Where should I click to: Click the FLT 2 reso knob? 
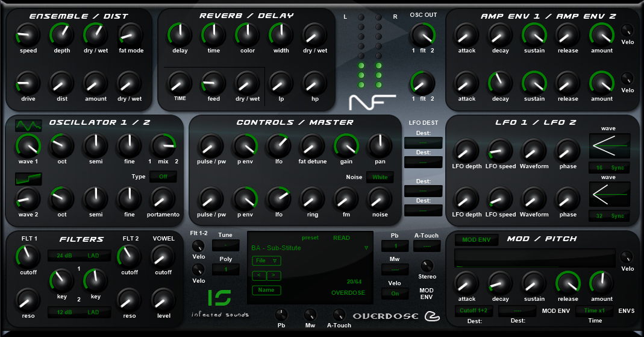pyautogui.click(x=130, y=300)
